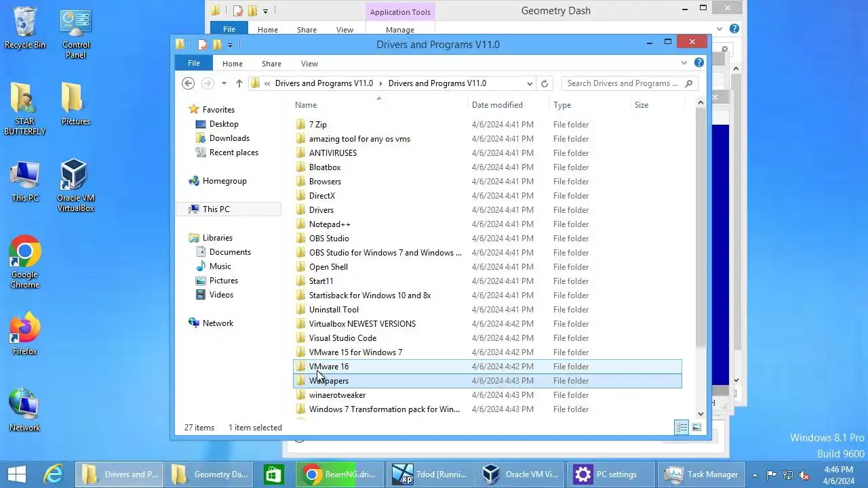Switch to Oracle VM VirtualBox taskbar item
Viewport: 868px width, 488px height.
pyautogui.click(x=520, y=474)
